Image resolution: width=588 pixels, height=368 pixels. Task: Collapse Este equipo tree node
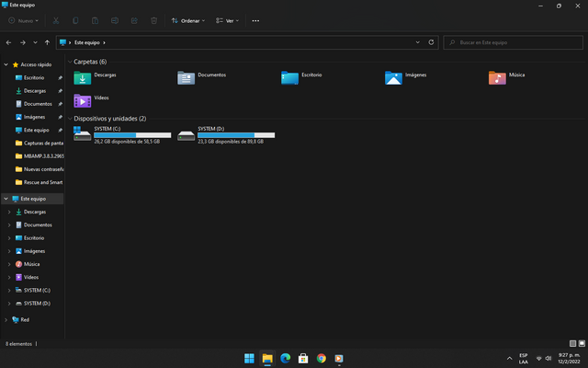click(6, 199)
